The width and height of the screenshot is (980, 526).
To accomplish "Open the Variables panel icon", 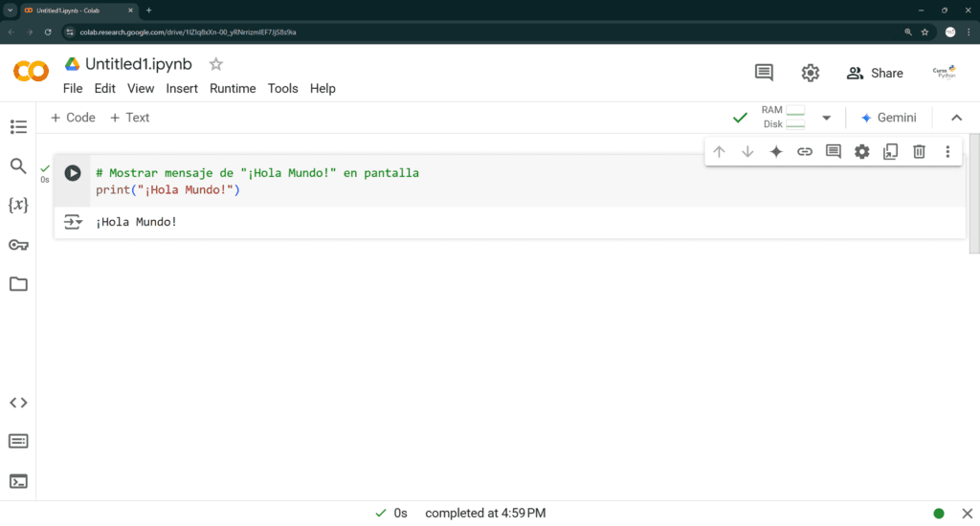I will point(18,206).
